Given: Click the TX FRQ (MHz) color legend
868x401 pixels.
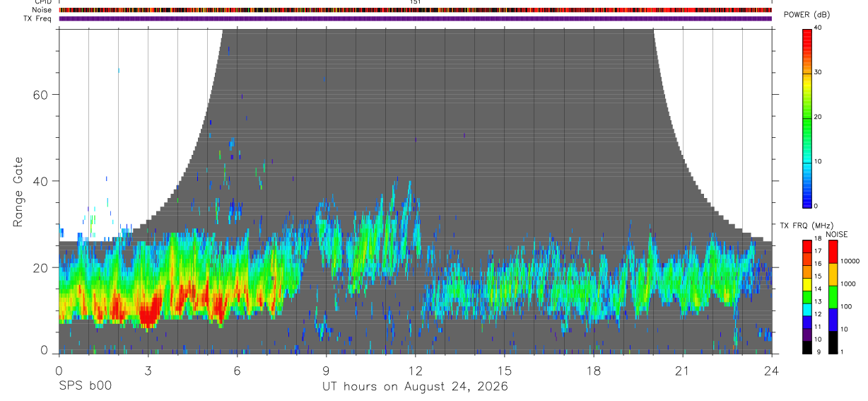Looking at the screenshot, I should (807, 297).
